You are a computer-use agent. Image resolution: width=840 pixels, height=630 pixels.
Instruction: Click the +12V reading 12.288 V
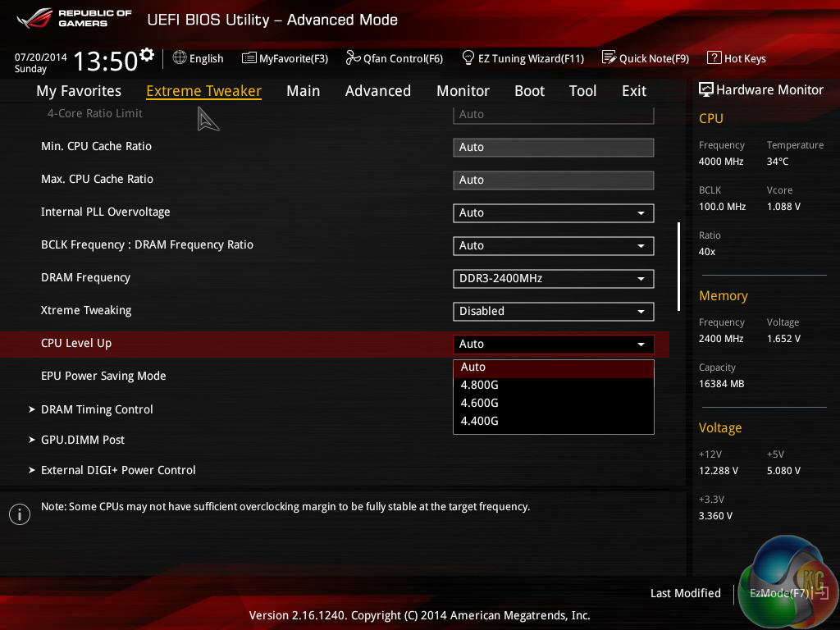tap(718, 470)
